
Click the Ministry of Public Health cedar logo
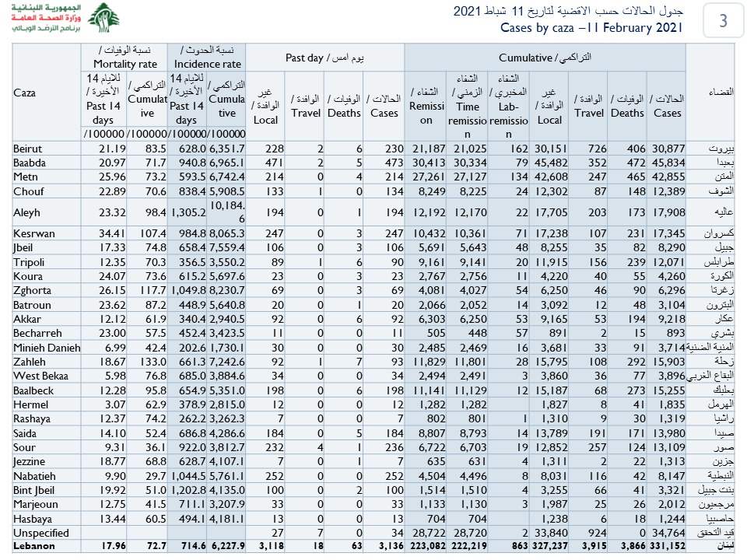(x=103, y=17)
